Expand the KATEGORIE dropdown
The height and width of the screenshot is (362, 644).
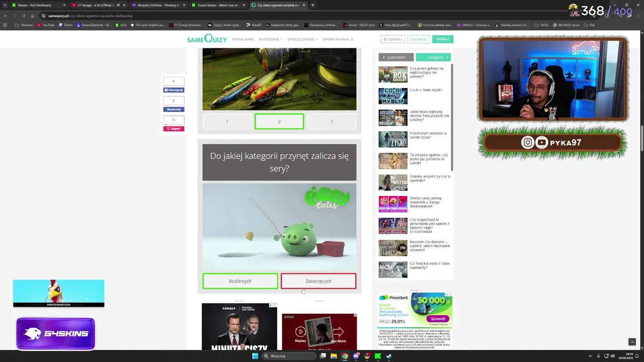(271, 39)
